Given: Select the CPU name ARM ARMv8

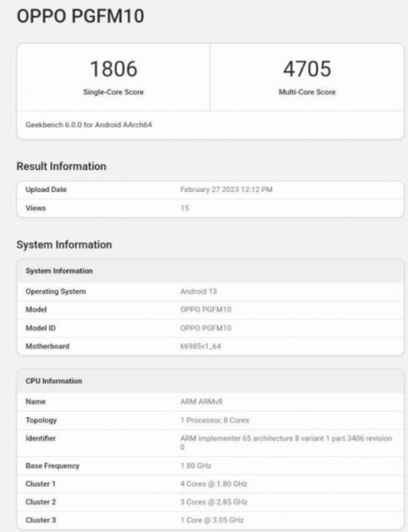Looking at the screenshot, I should point(201,402).
